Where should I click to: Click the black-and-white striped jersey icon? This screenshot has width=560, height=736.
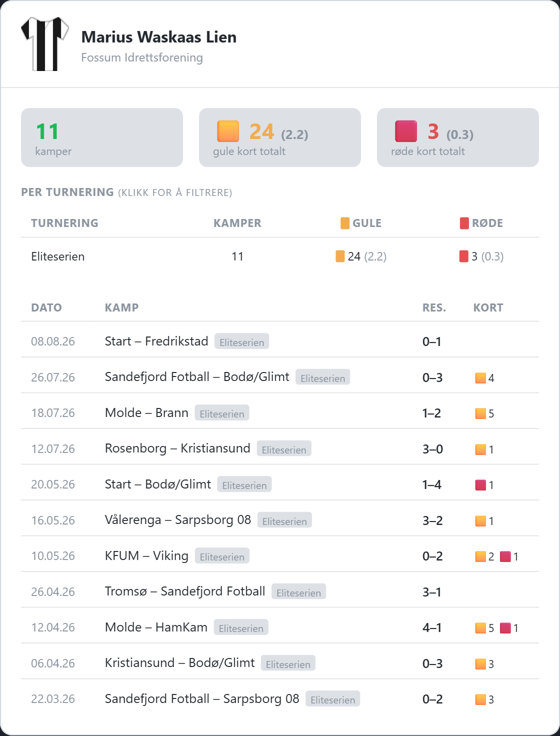coord(44,44)
